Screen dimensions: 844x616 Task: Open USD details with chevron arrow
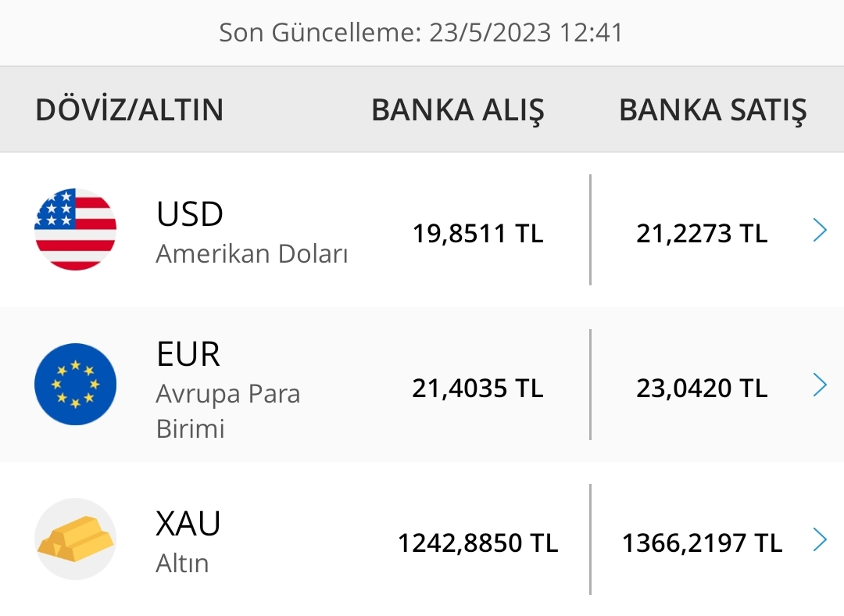[x=820, y=230]
